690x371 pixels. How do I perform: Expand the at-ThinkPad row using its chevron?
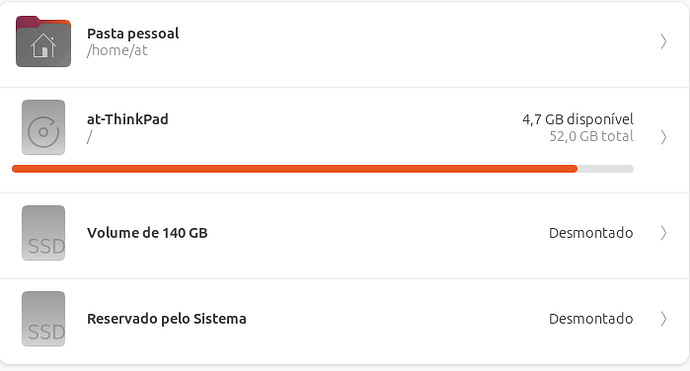(x=663, y=137)
